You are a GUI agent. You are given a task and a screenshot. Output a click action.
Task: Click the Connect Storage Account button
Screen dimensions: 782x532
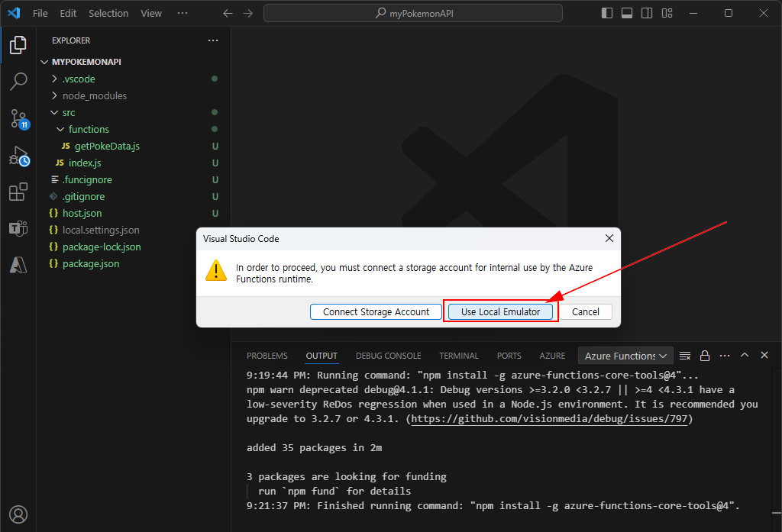376,311
